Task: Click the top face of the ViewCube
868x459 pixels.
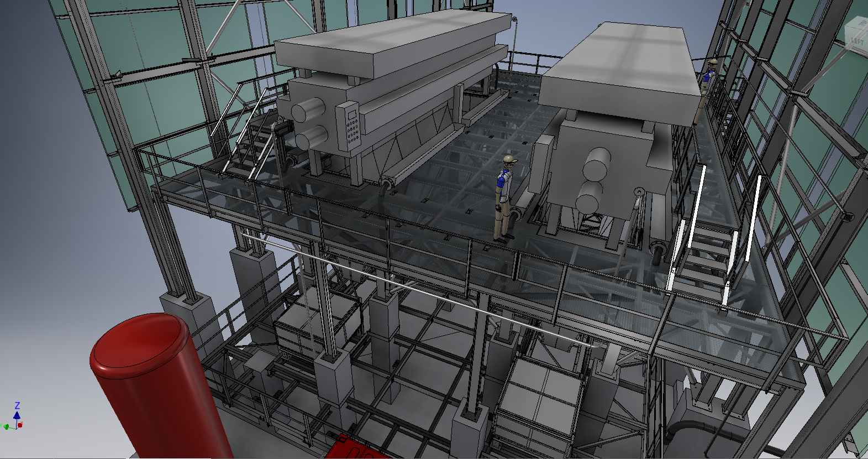Action: click(860, 23)
